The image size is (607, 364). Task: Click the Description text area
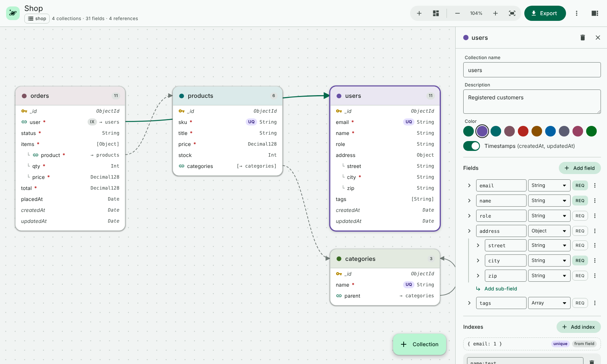pos(532,102)
